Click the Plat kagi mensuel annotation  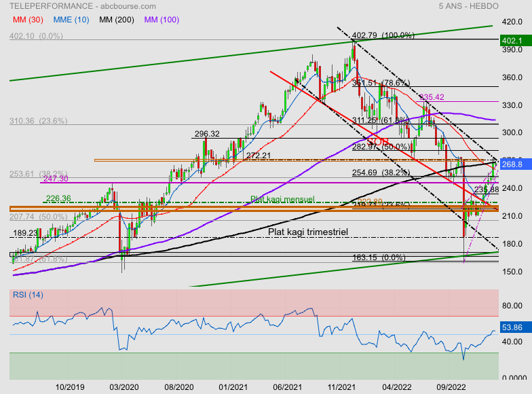click(x=282, y=199)
